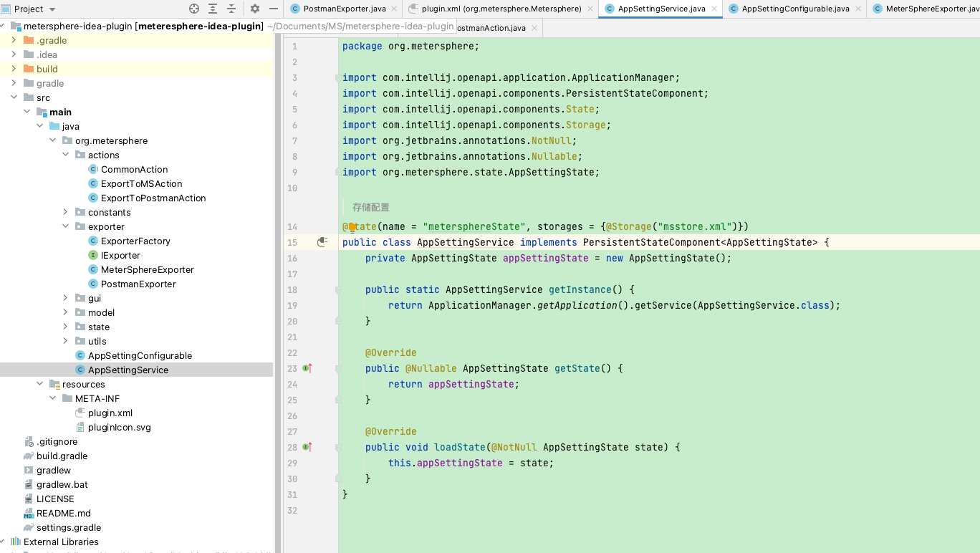The height and width of the screenshot is (553, 980).
Task: Expand the .gradle folder
Action: [x=14, y=40]
